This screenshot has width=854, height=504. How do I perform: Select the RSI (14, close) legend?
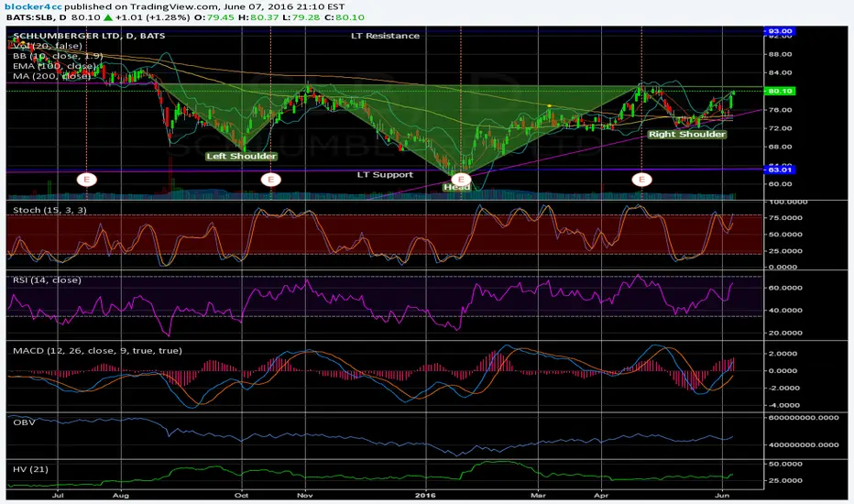(47, 280)
